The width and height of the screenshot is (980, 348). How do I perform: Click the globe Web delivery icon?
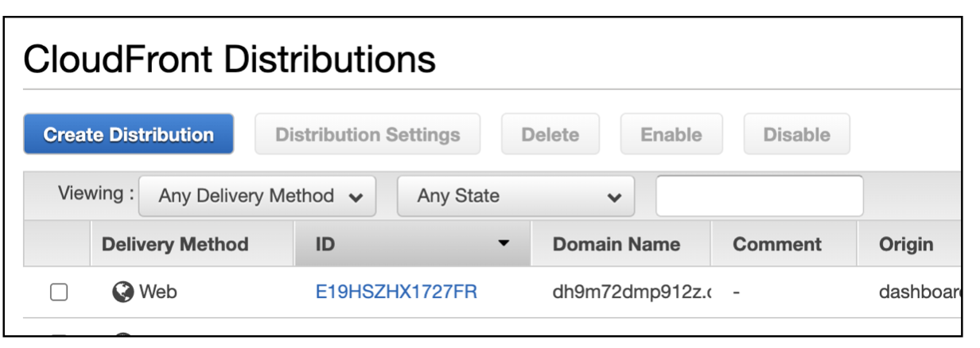(x=123, y=292)
